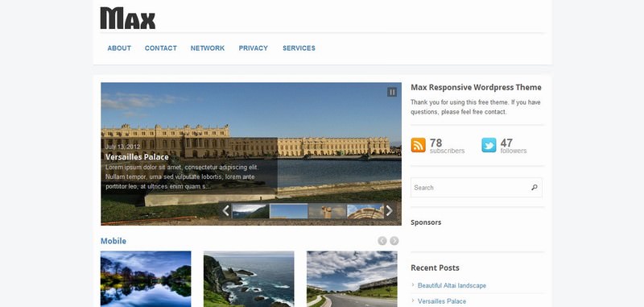Image resolution: width=644 pixels, height=307 pixels.
Task: Focus the Search input field
Action: click(x=470, y=188)
